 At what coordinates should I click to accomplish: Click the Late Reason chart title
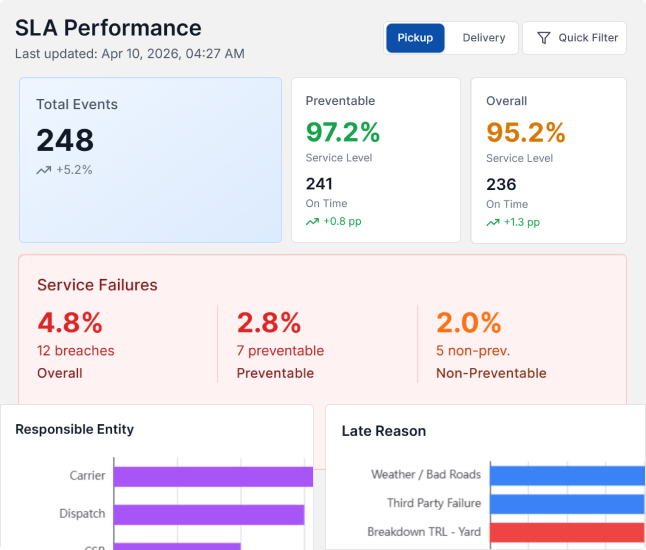(x=384, y=431)
